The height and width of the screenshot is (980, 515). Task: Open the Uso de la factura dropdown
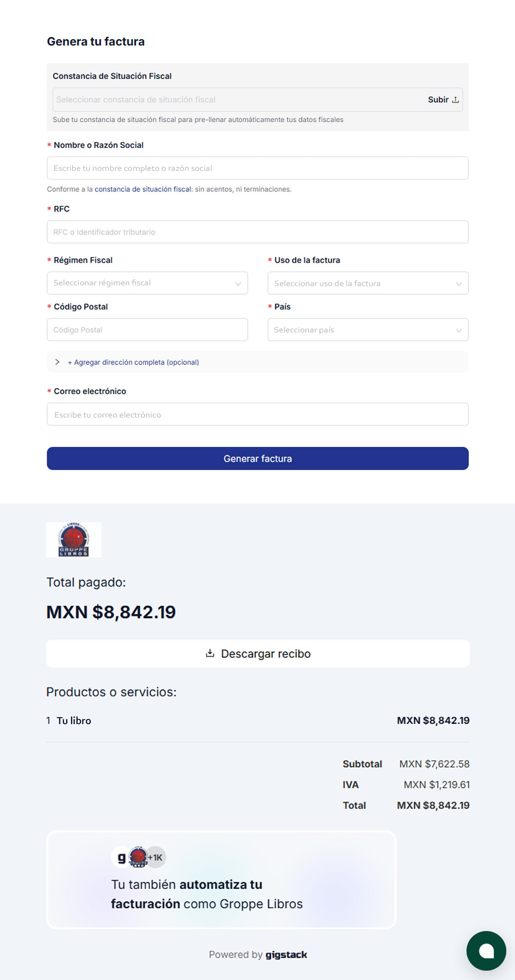(367, 283)
